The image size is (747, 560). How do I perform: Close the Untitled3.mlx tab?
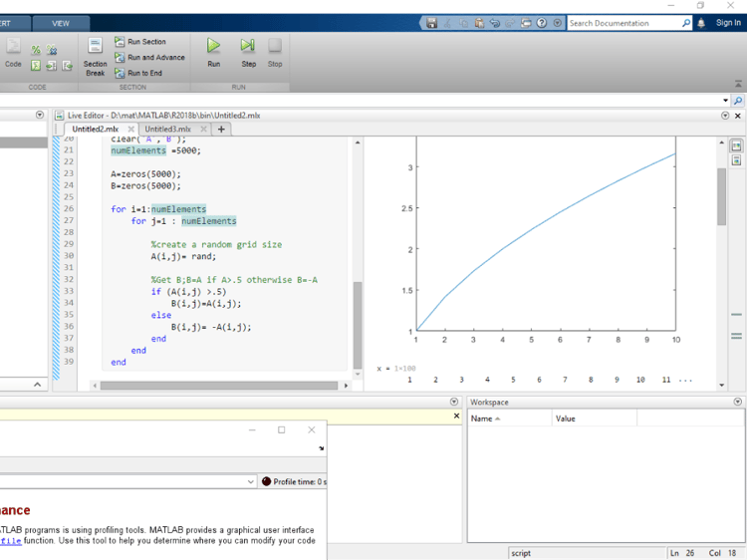203,130
